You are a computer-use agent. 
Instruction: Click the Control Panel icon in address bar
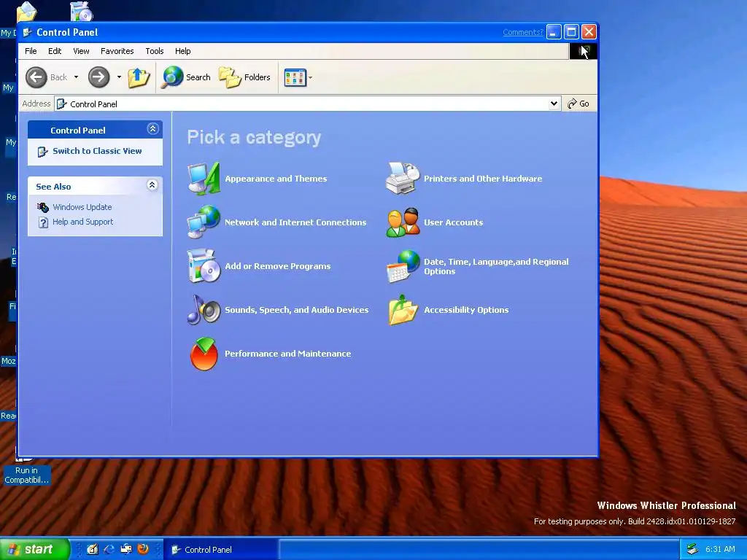tap(61, 104)
